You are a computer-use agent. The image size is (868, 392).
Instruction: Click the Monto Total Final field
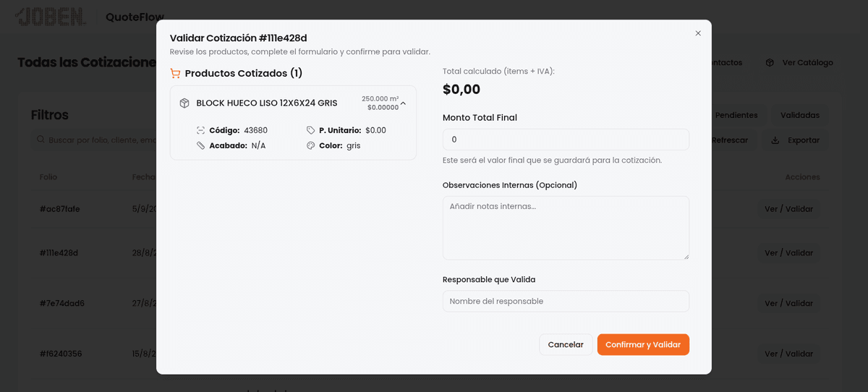566,140
